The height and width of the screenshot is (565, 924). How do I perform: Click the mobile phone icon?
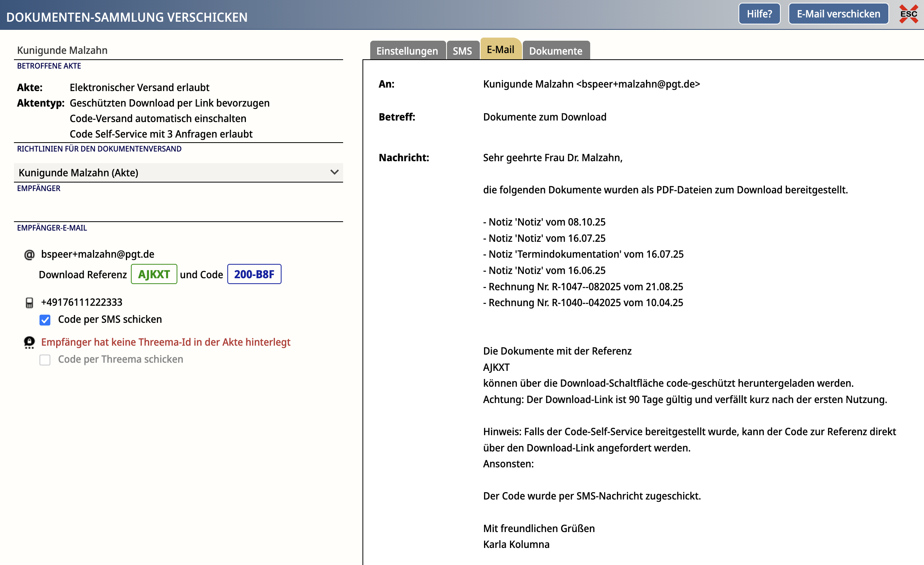tap(29, 303)
